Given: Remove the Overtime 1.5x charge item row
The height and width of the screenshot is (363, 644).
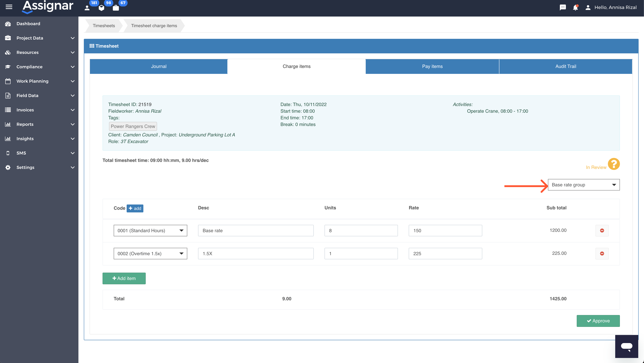Looking at the screenshot, I should tap(602, 253).
